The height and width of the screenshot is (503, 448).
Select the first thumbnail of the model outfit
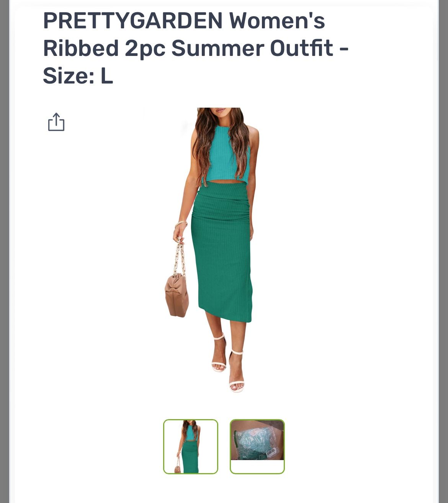pos(191,447)
